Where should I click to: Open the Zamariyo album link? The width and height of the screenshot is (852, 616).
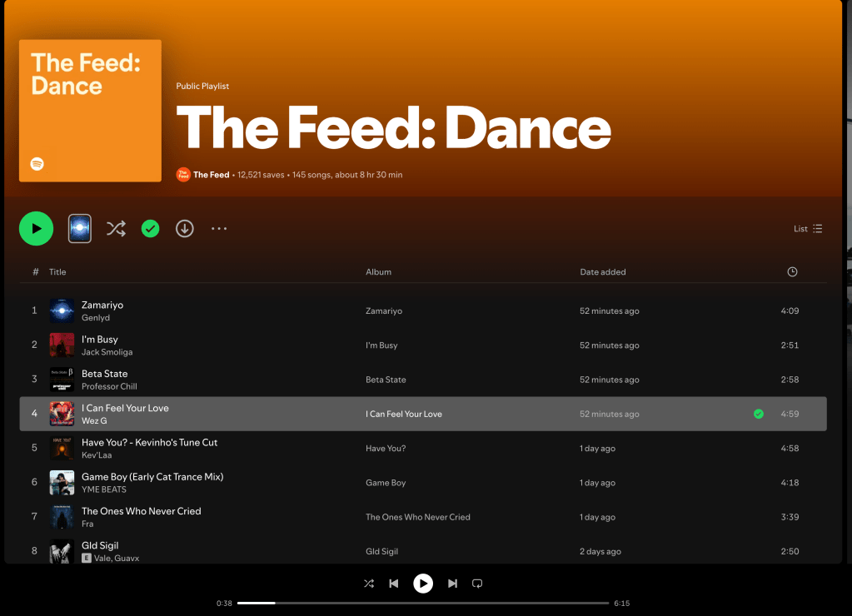pyautogui.click(x=384, y=310)
